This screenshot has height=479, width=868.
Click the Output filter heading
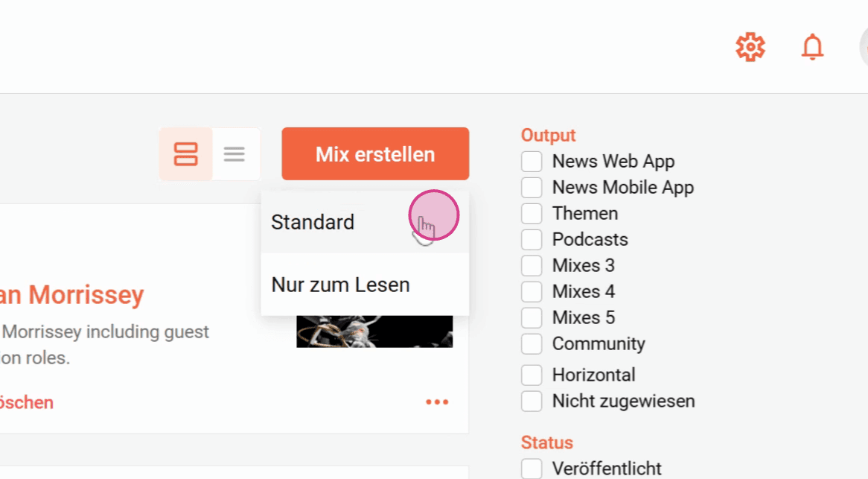548,135
